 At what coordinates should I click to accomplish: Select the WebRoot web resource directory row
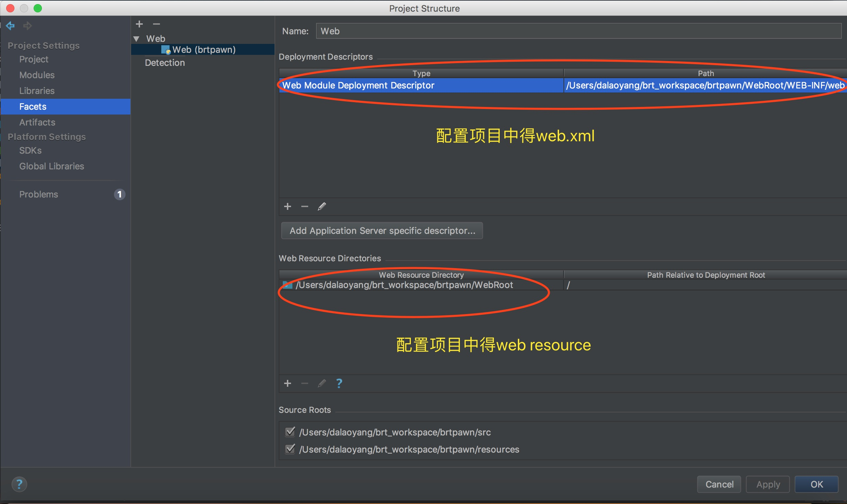coord(404,285)
